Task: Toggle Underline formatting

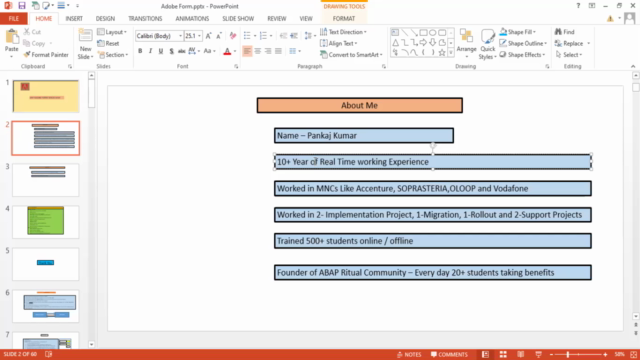Action: coord(161,51)
